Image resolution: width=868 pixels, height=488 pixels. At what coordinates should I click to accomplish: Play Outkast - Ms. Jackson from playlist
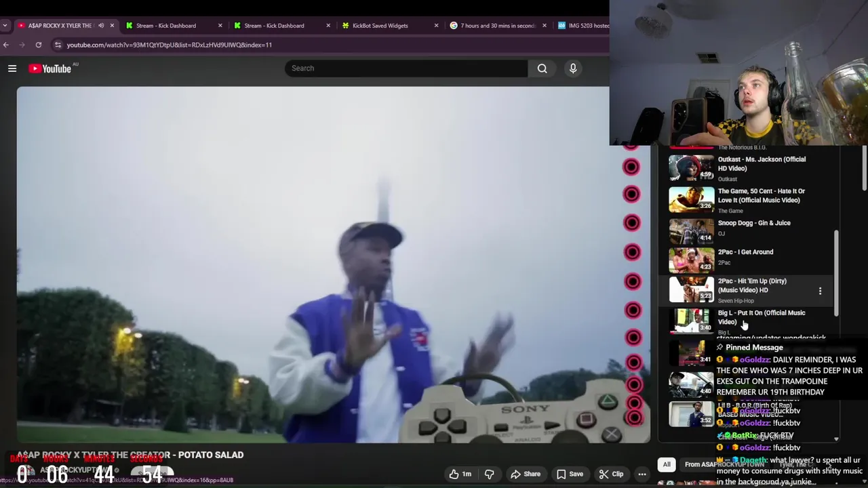762,164
